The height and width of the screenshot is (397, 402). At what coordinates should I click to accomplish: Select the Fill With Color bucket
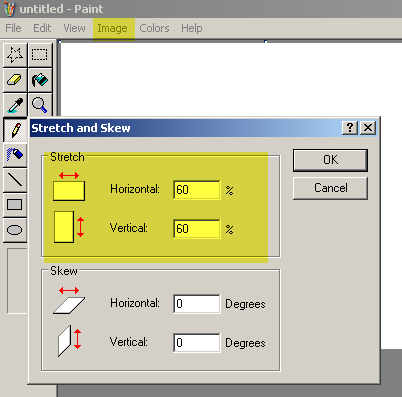(x=40, y=80)
